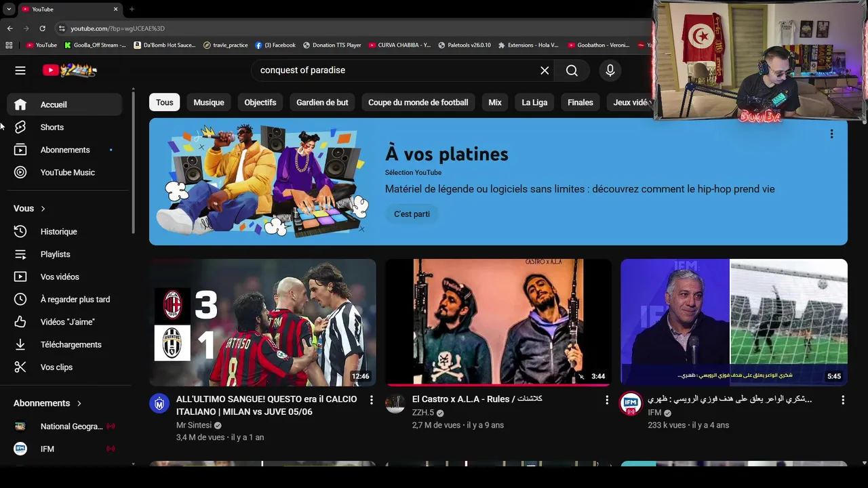Select the La Liga chip
This screenshot has height=488, width=868.
534,102
